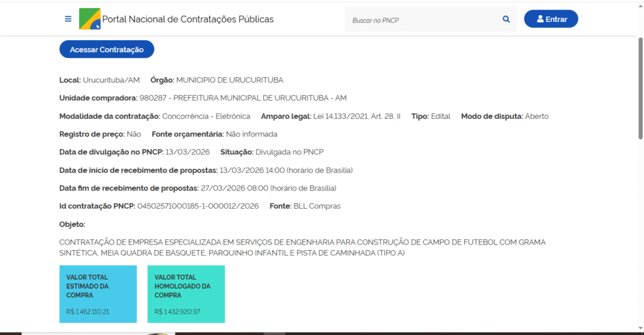Open Portal Nacional de Contratações Públicas home link
644x335 pixels.
point(187,19)
